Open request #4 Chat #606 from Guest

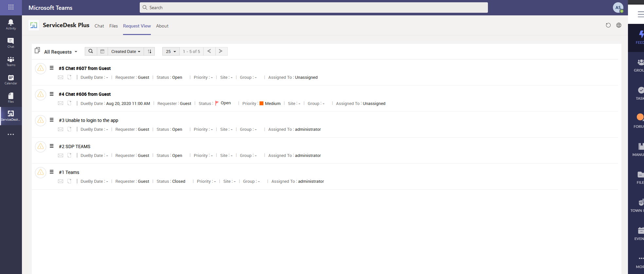pos(85,94)
